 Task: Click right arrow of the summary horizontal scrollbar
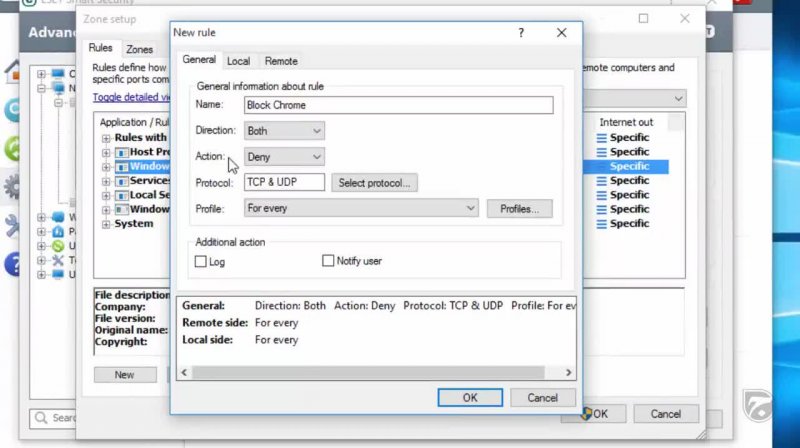(x=569, y=372)
